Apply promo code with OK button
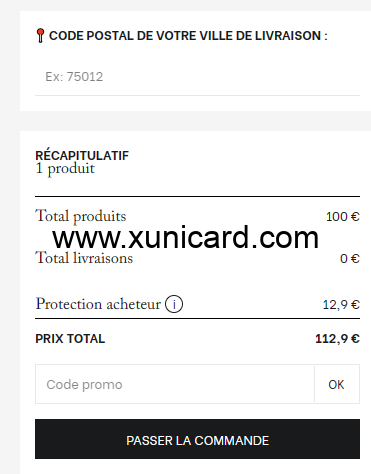Image resolution: width=371 pixels, height=474 pixels. click(x=337, y=384)
